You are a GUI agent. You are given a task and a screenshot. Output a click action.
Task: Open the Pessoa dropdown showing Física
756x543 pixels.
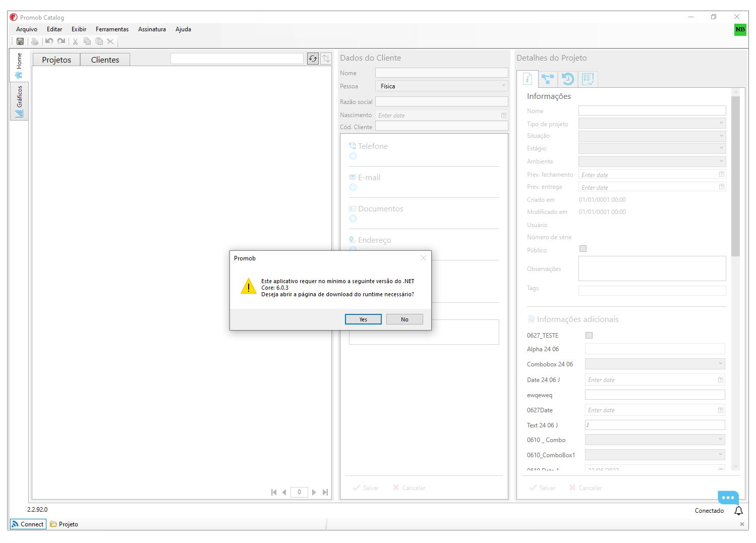point(441,86)
